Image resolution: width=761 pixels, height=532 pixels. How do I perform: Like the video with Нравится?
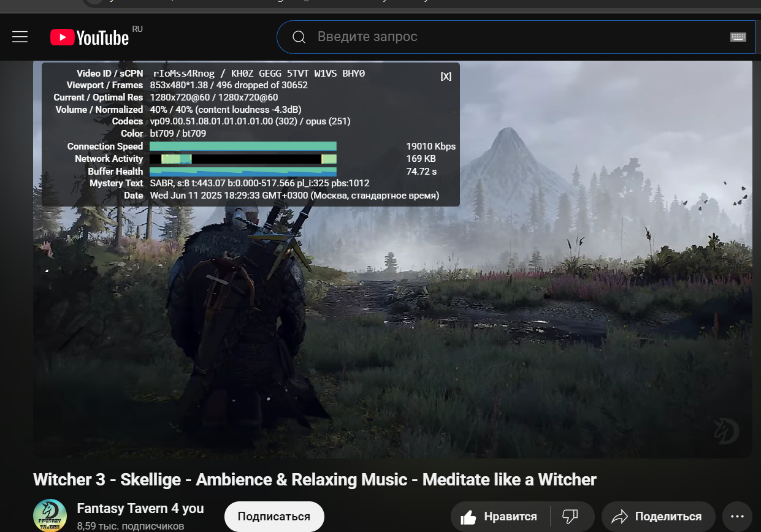coord(500,517)
